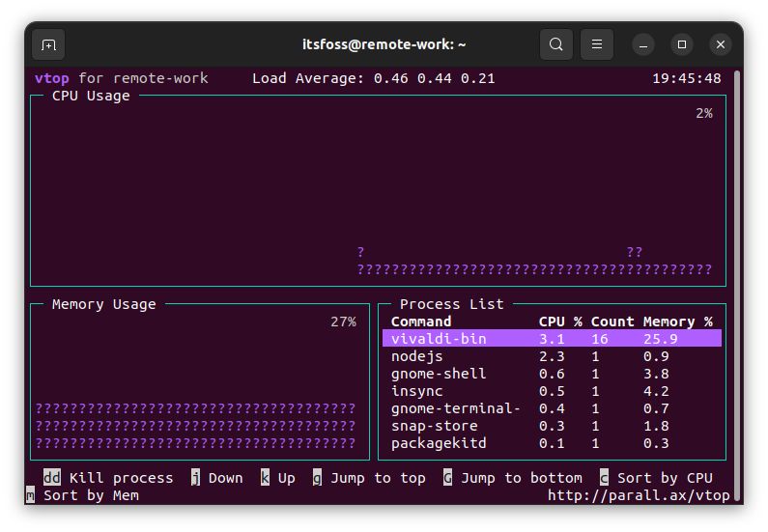Click the dd Kill process shortcut
This screenshot has height=532, width=768.
click(x=108, y=478)
